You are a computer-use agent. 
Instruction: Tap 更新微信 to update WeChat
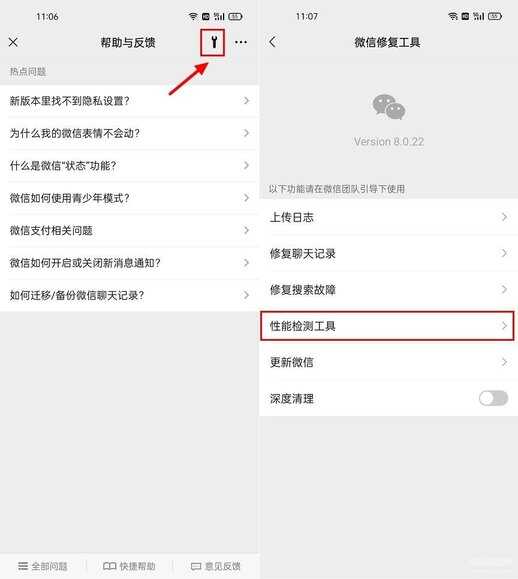[x=388, y=362]
